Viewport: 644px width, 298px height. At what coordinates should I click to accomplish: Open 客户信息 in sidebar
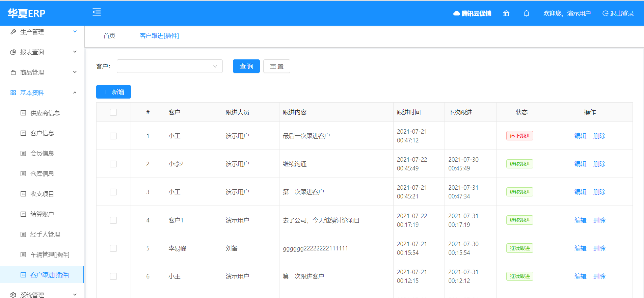42,133
